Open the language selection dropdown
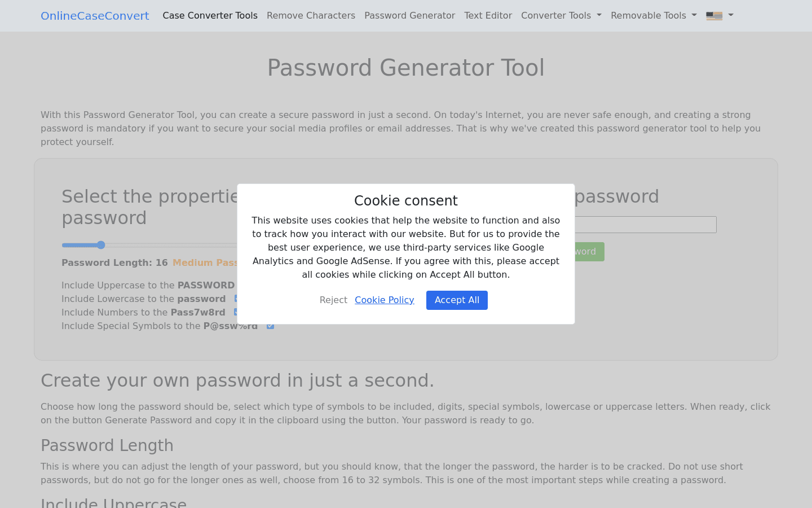Screen dimensions: 812x508 (x=720, y=16)
